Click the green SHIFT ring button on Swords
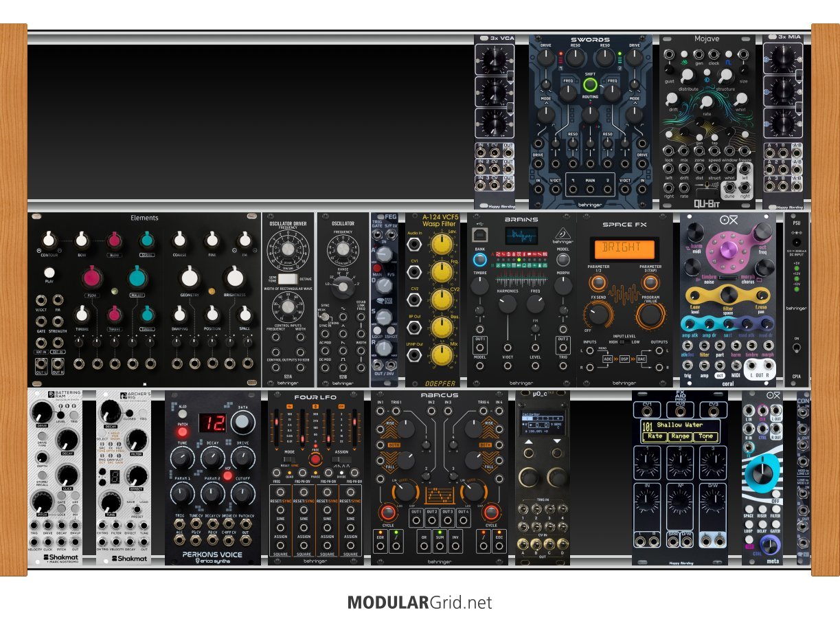The image size is (840, 617). (590, 86)
